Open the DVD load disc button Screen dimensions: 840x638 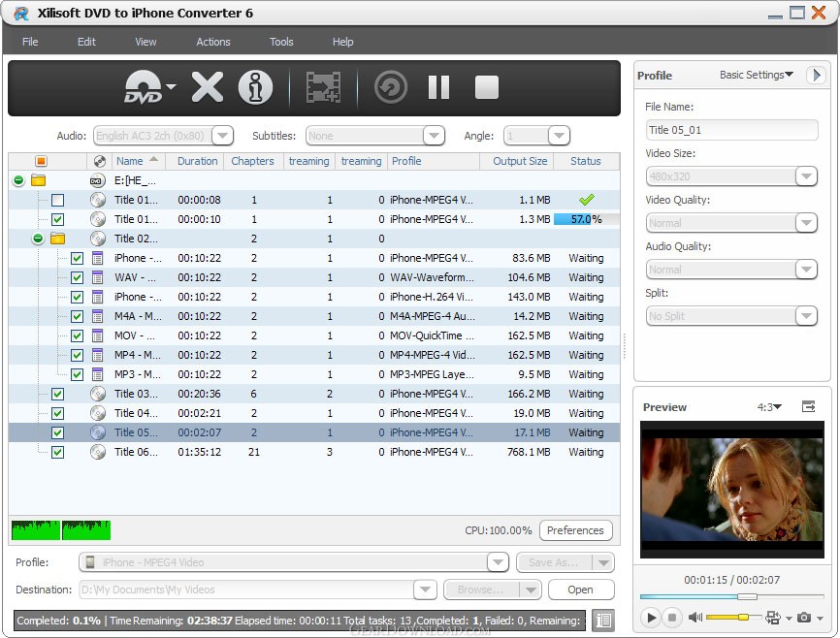click(144, 87)
